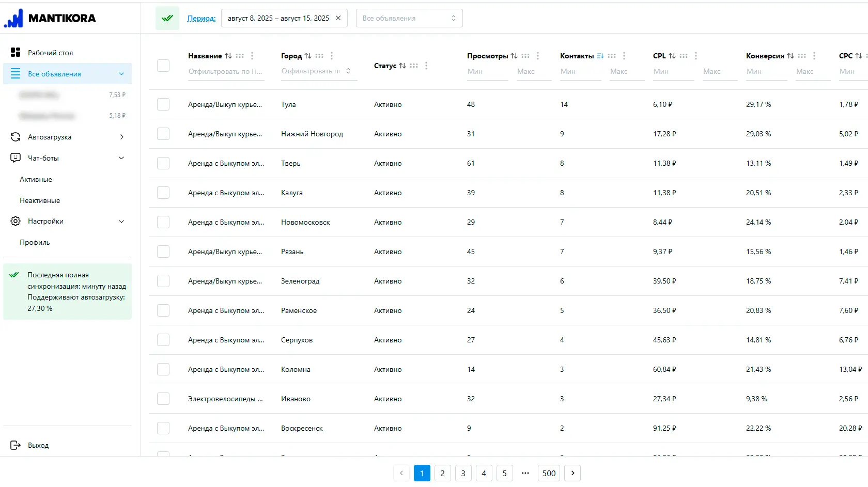Sort table by Статус column
868x487 pixels.
coord(402,66)
